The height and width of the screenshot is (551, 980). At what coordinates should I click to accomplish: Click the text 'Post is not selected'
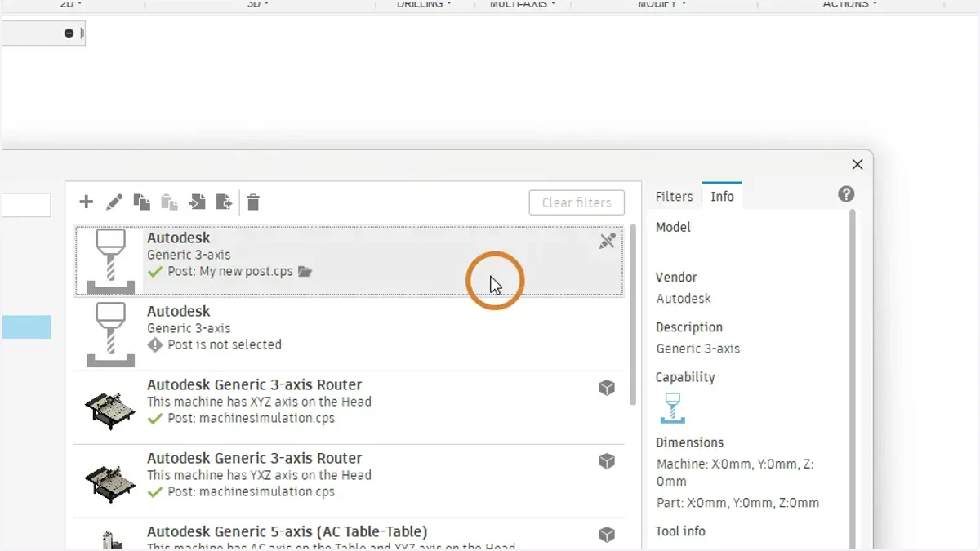click(x=225, y=344)
